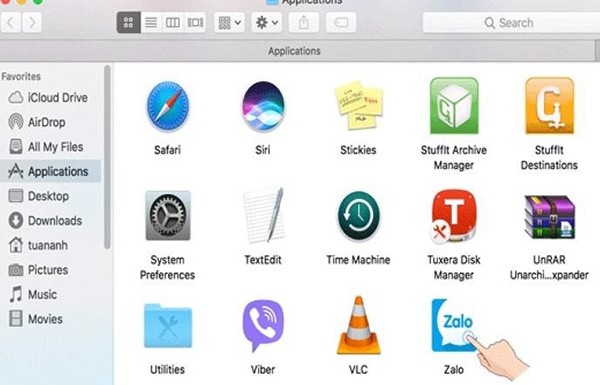Select the StuffIt Archive Manager icon
The width and height of the screenshot is (600, 385).
tap(454, 106)
